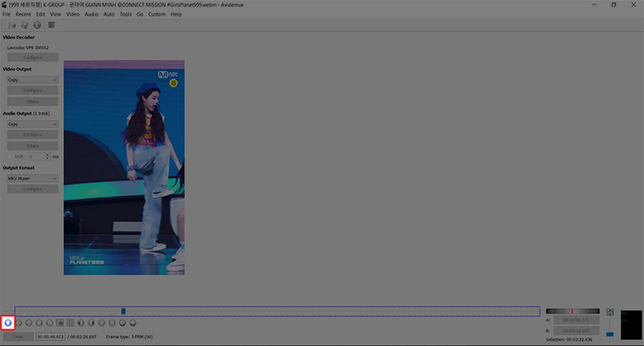Open the Video menu
Image resolution: width=644 pixels, height=346 pixels.
(72, 14)
